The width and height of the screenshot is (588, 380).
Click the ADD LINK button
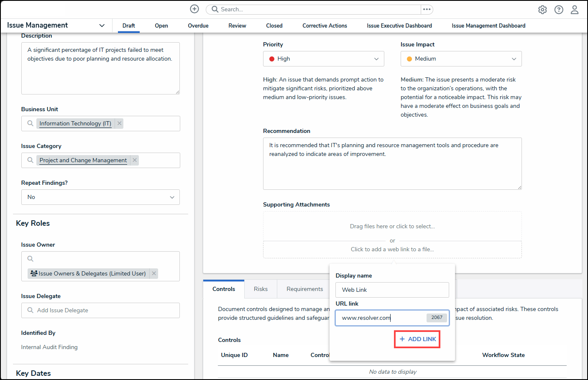click(417, 339)
